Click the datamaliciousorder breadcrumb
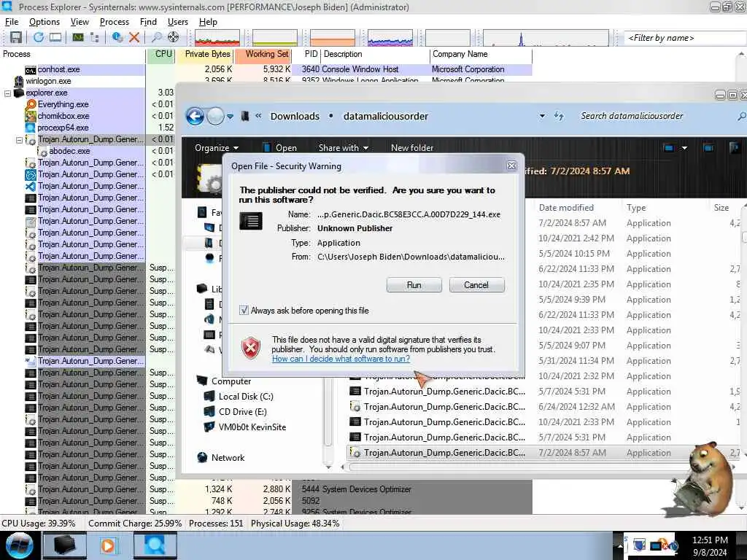The width and height of the screenshot is (747, 560). coord(385,116)
